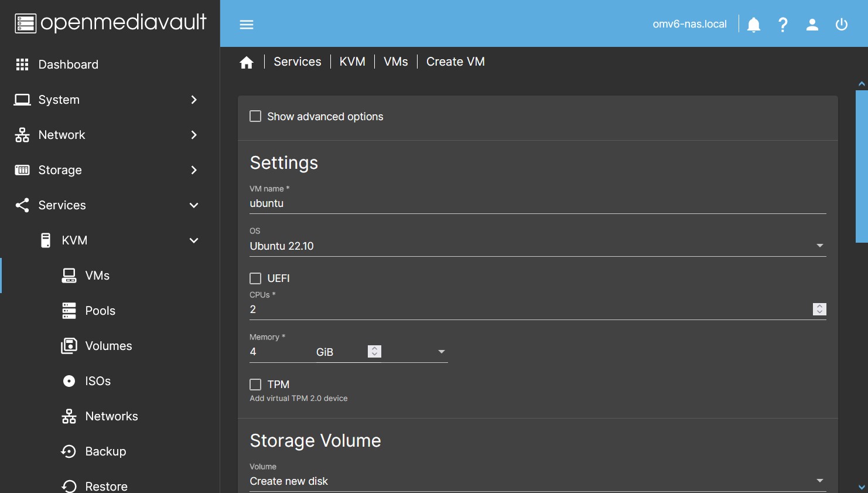The width and height of the screenshot is (868, 493).
Task: Click the VMs breadcrumb link
Action: tap(395, 62)
